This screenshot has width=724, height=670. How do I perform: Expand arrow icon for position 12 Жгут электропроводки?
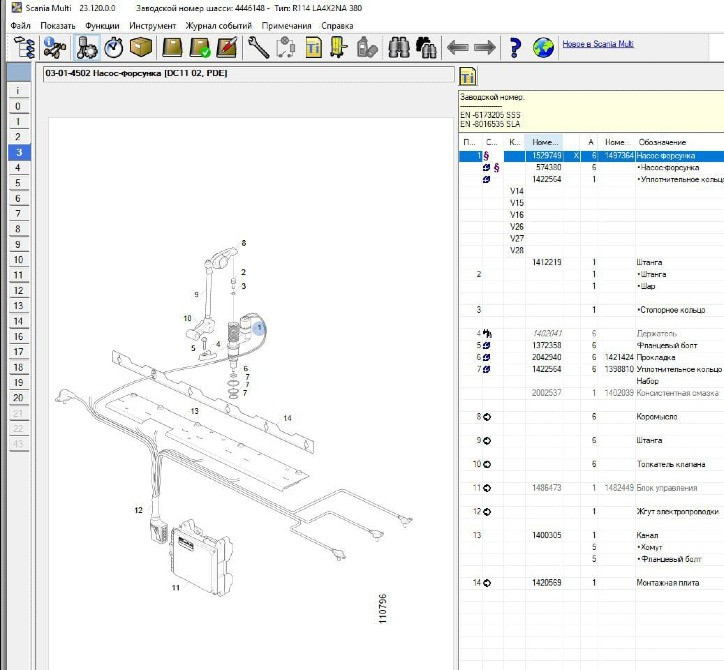(x=488, y=512)
